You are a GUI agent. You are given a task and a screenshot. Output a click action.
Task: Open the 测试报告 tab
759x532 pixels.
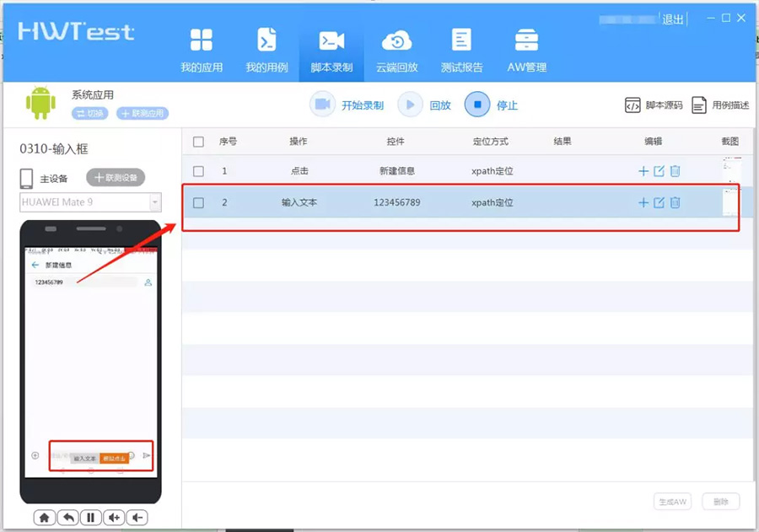coord(461,51)
